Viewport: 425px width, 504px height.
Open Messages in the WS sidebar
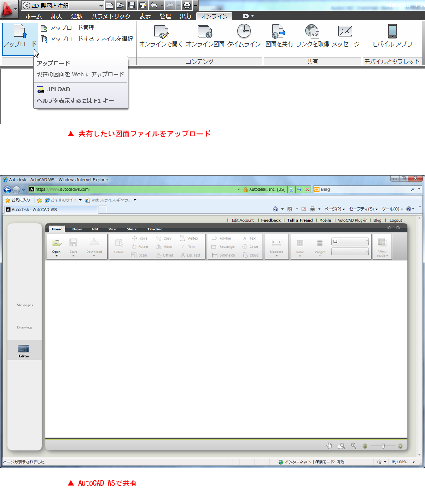[25, 305]
